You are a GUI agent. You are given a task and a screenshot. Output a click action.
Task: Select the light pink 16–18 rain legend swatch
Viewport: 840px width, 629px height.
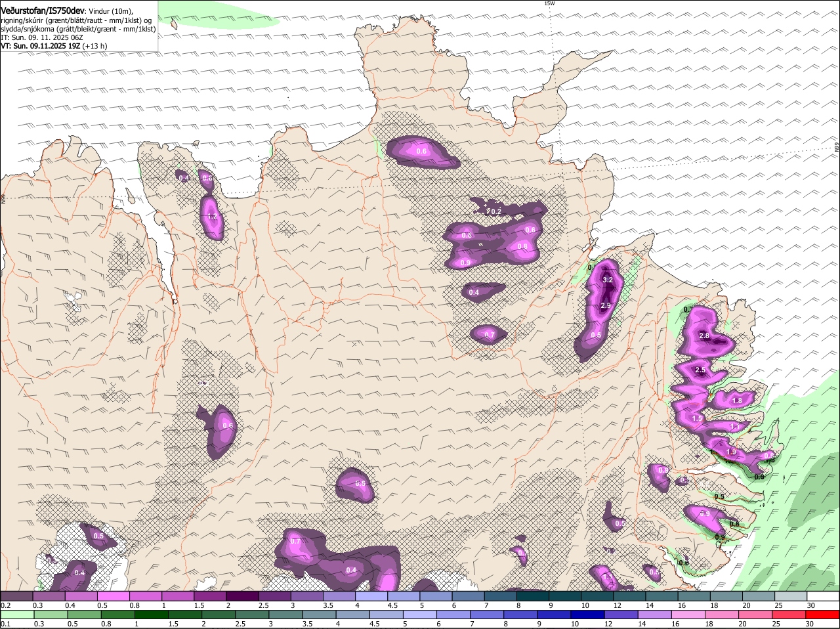click(690, 615)
